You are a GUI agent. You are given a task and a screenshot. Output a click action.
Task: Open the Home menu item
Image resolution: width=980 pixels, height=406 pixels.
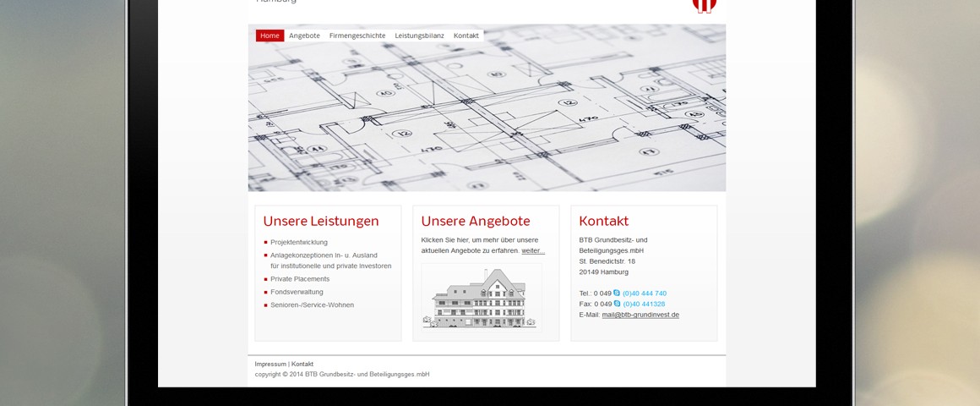tap(270, 36)
